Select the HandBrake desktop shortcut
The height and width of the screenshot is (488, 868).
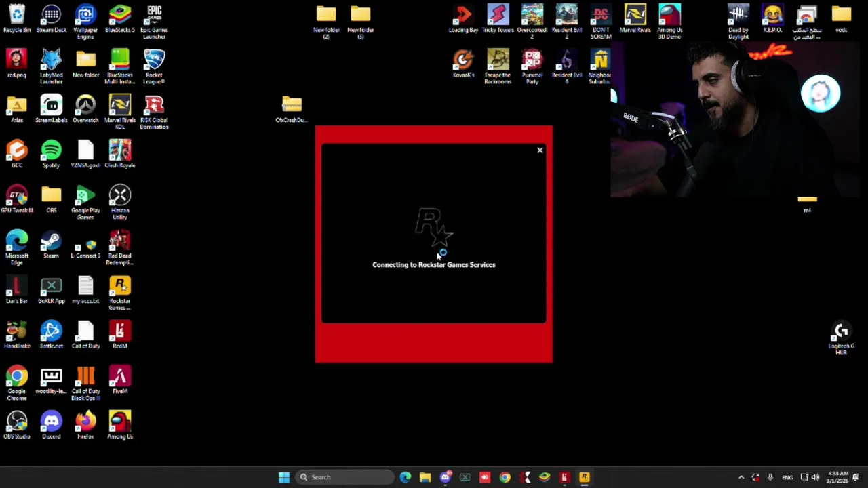(17, 335)
